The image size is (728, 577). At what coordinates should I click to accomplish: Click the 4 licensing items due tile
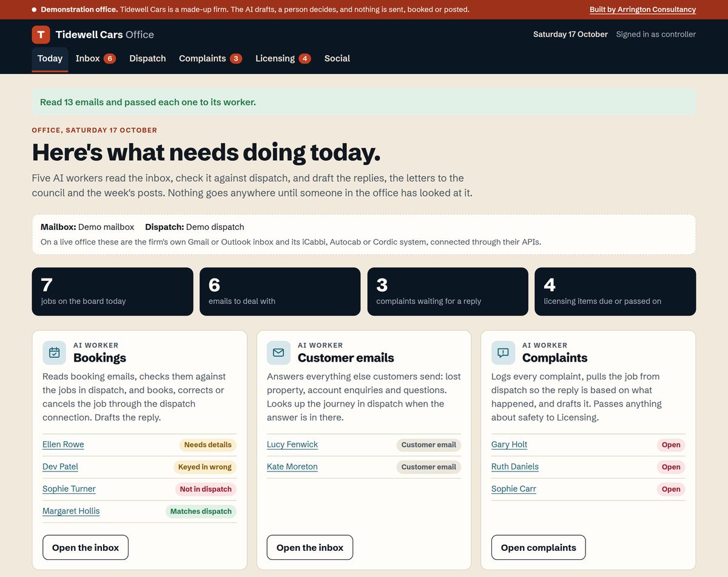tap(615, 292)
